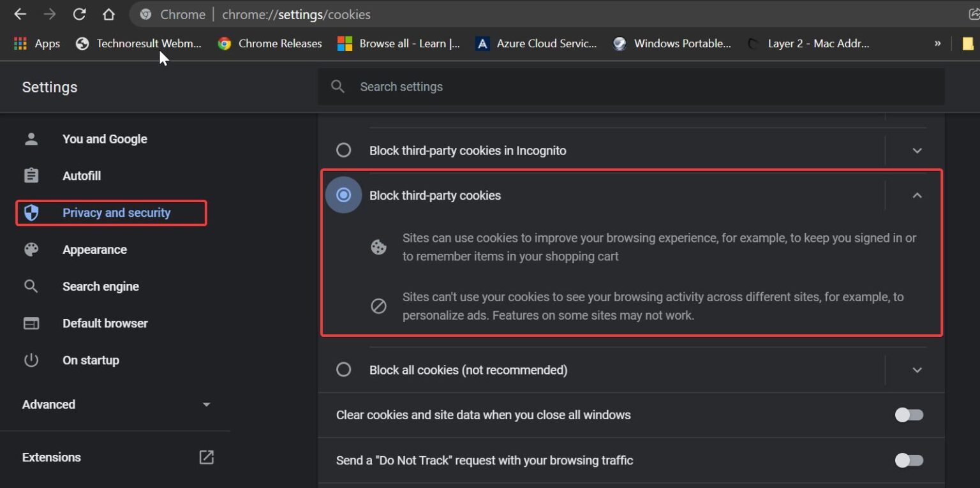Turn on the Do Not Track request

coord(908,460)
